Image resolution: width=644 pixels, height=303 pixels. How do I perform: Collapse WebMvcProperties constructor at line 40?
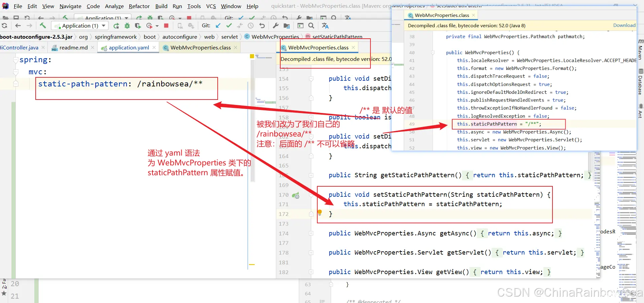tap(433, 52)
